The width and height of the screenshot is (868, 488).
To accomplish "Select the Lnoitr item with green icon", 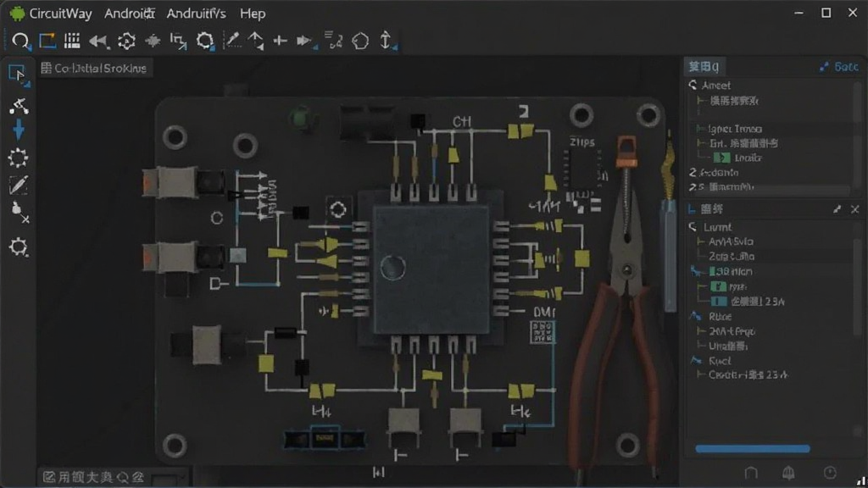I will (x=738, y=158).
